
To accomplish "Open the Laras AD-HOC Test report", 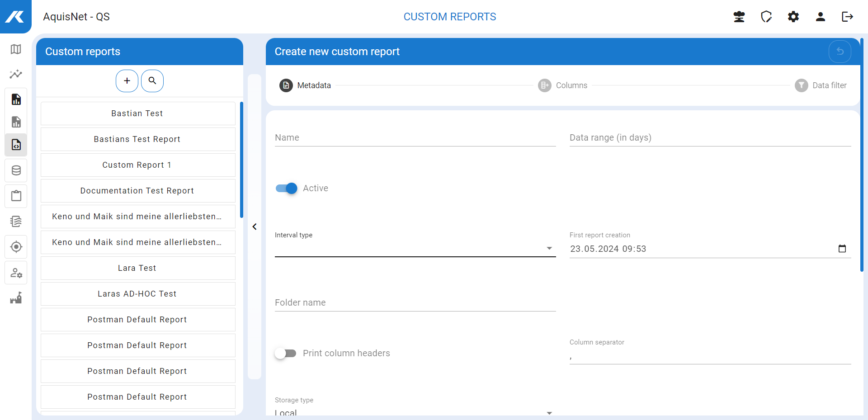I will [137, 294].
